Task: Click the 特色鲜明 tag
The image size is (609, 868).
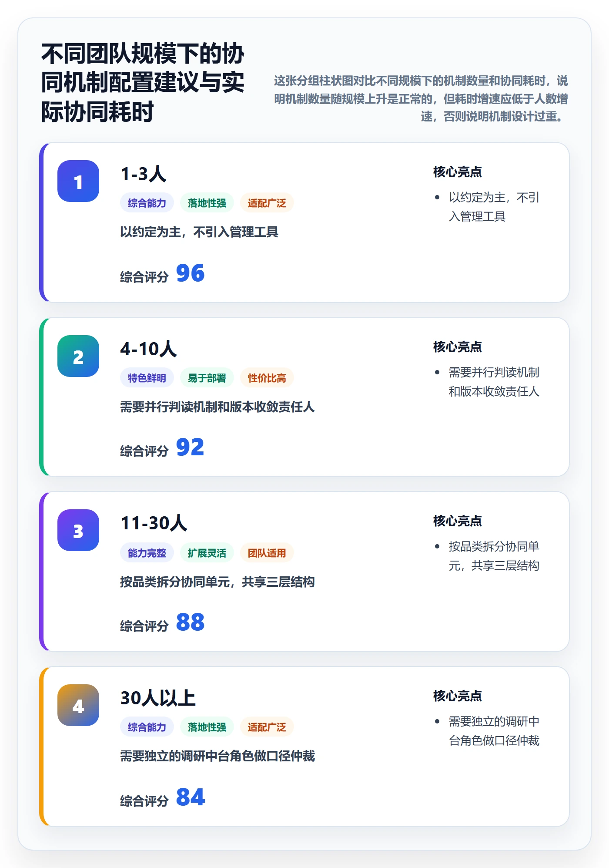Action: [147, 378]
